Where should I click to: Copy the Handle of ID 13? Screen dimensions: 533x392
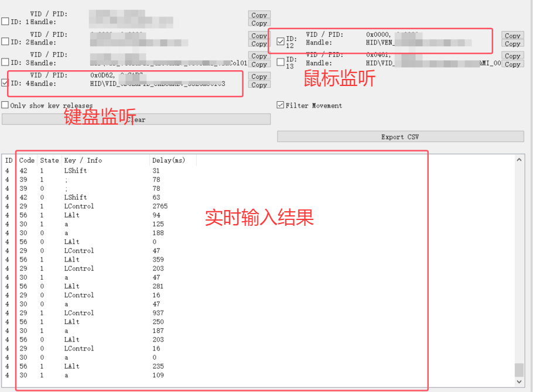tap(512, 64)
